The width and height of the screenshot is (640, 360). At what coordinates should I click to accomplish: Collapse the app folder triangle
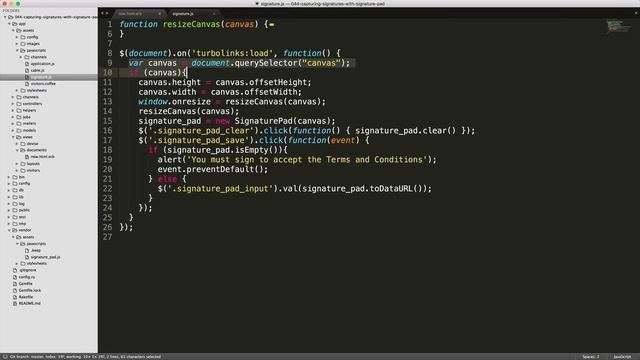click(x=9, y=24)
